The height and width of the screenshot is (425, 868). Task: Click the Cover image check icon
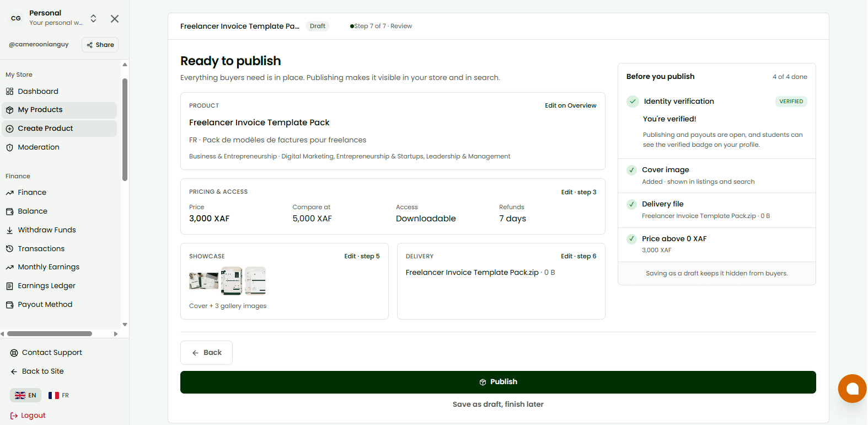click(632, 170)
